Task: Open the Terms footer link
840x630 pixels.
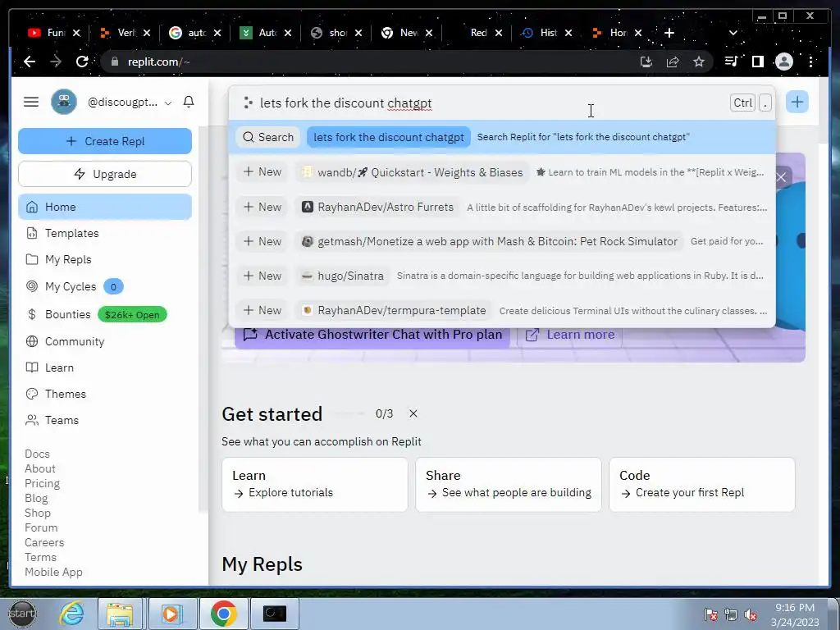Action: [x=40, y=557]
